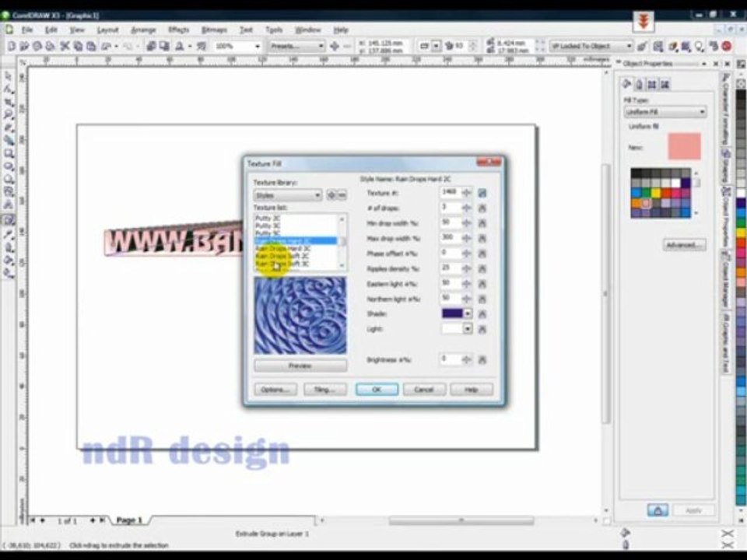
Task: Toggle lock for Min drop width
Action: 482,223
